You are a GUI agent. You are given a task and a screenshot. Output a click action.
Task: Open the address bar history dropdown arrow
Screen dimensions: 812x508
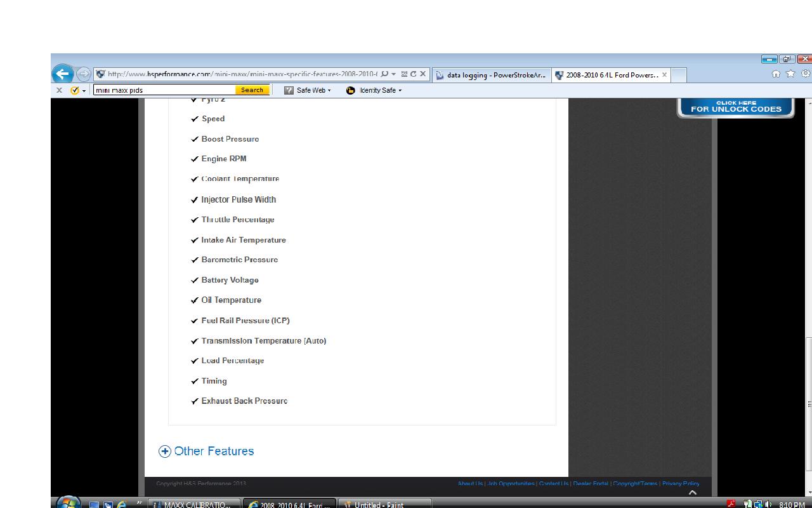(394, 74)
